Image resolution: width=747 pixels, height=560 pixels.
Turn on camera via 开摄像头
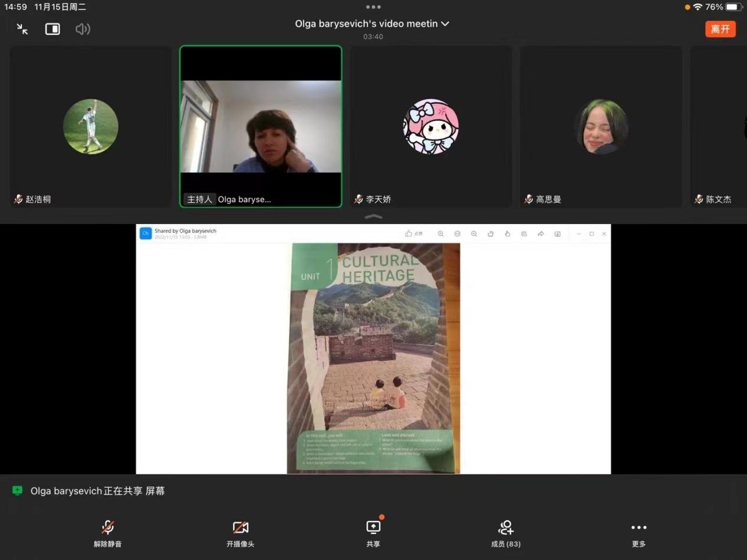[x=240, y=532]
